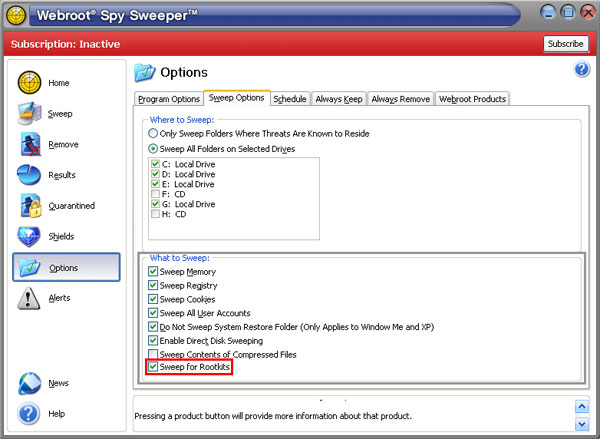Toggle the Sweep Memory checkbox
This screenshot has height=439, width=600.
point(153,271)
